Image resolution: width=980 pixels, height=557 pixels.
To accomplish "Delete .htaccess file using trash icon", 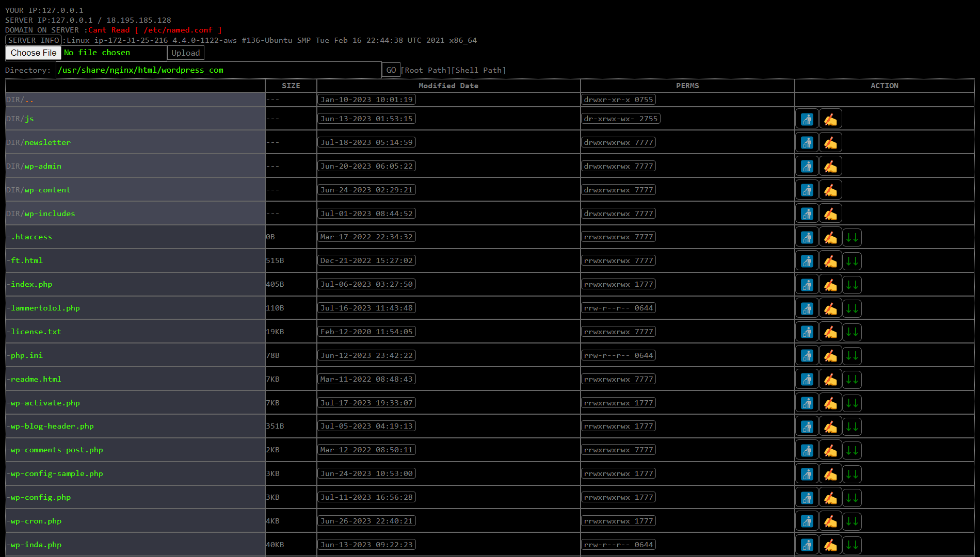I will click(x=807, y=237).
